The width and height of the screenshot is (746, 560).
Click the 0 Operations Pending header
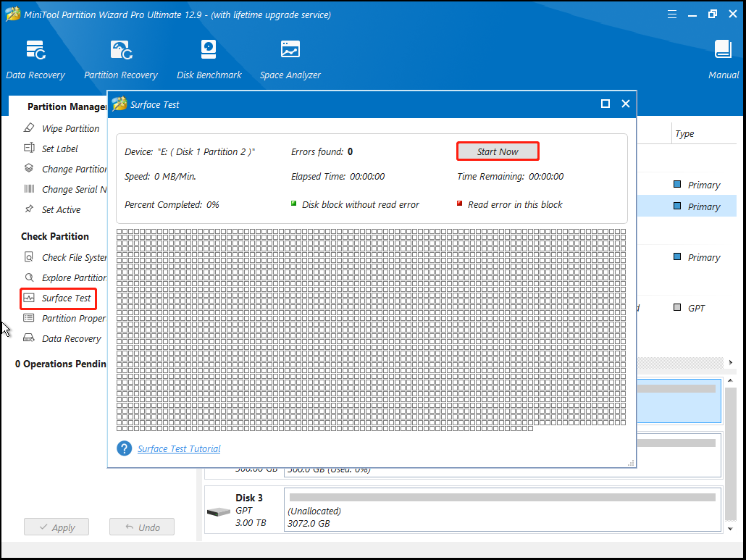(60, 364)
